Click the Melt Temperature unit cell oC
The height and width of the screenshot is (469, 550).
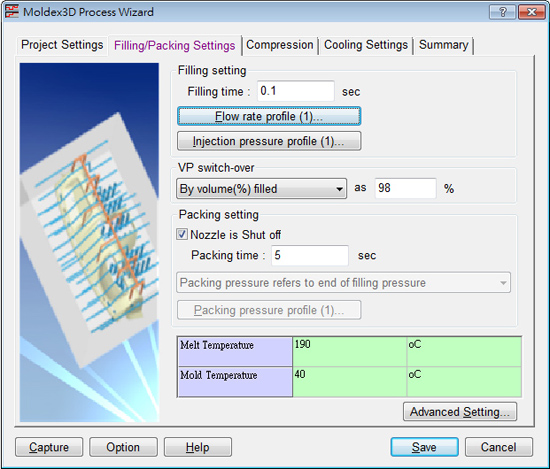coord(464,352)
